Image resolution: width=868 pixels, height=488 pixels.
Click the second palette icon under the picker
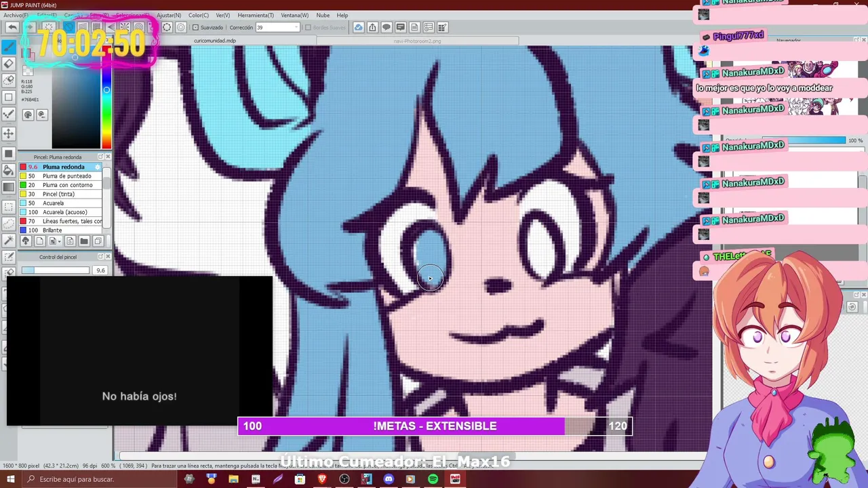[x=41, y=115]
